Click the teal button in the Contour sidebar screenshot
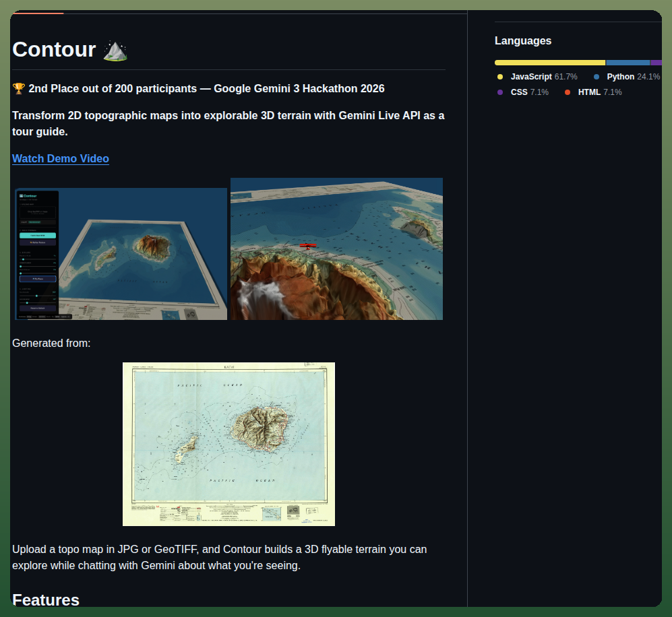The width and height of the screenshot is (672, 617). coord(38,236)
